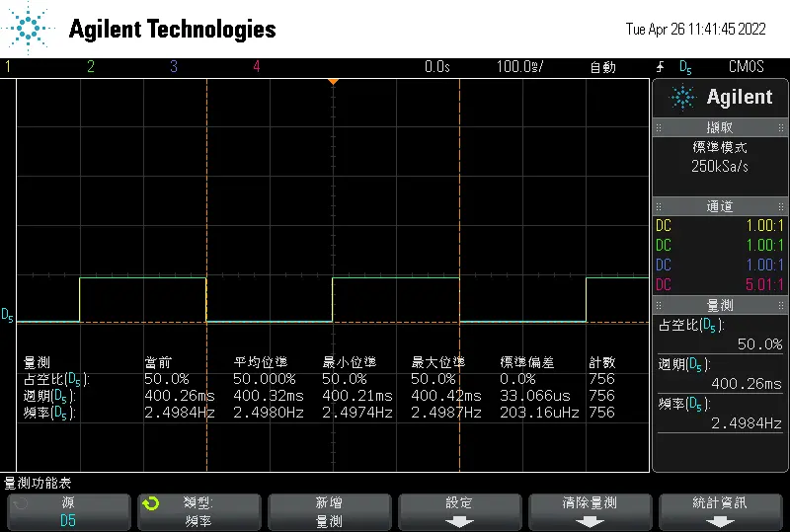Click the 50.000% mean duty cycle value

(x=265, y=379)
